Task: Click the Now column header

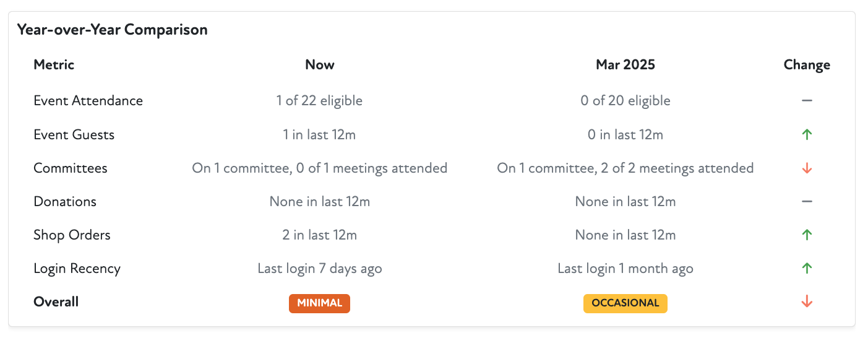Action: coord(319,64)
